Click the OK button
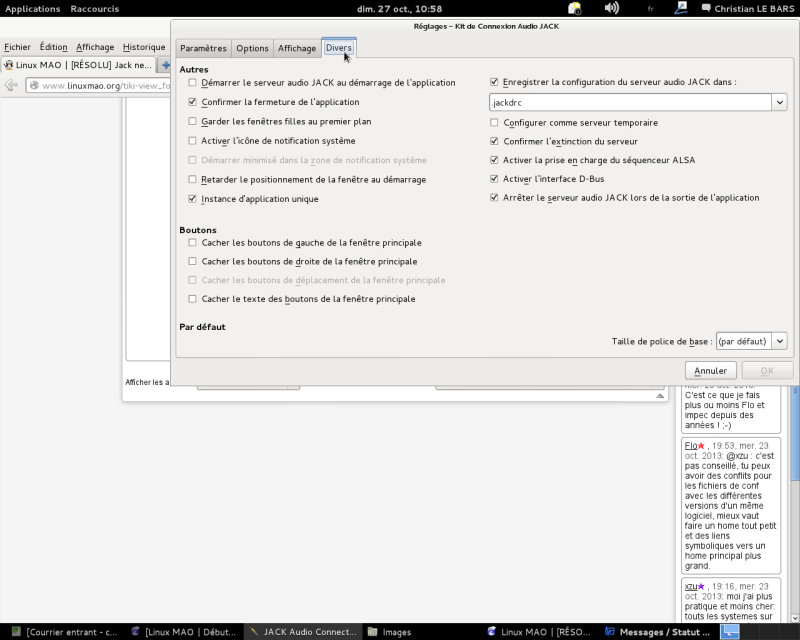 point(767,371)
